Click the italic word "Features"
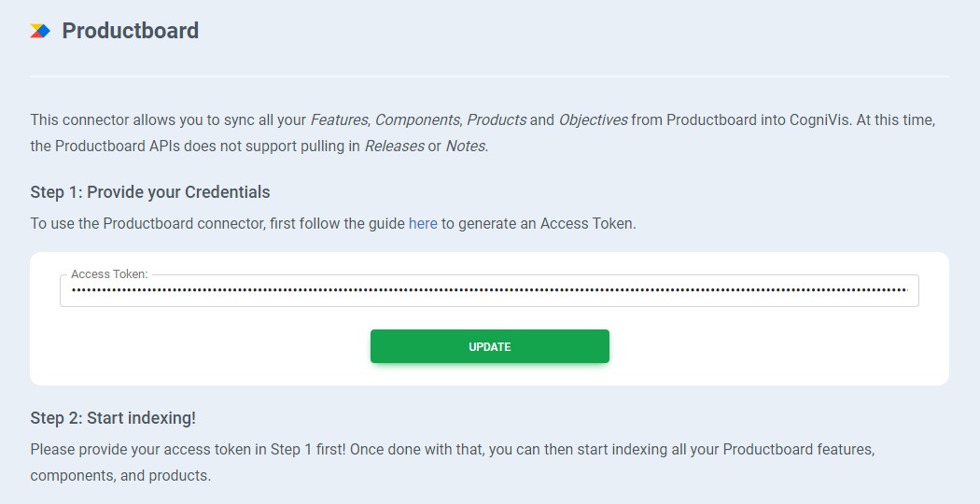The height and width of the screenshot is (504, 980). point(340,120)
